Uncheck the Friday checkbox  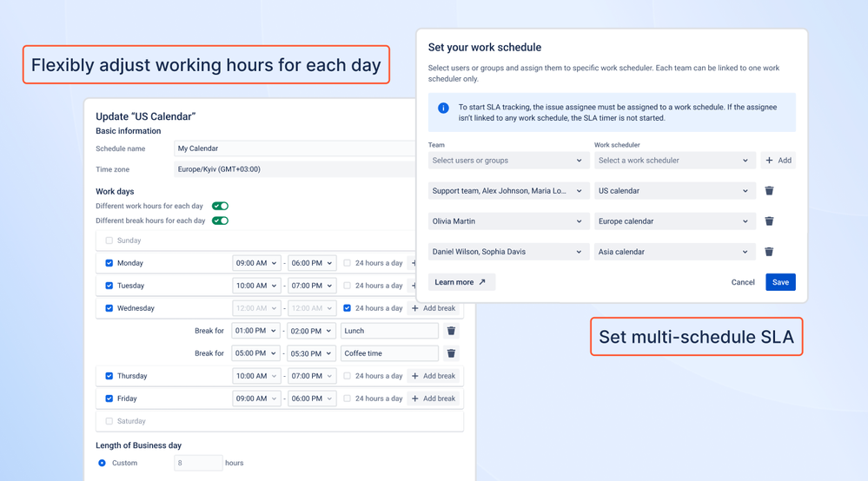[x=109, y=399]
